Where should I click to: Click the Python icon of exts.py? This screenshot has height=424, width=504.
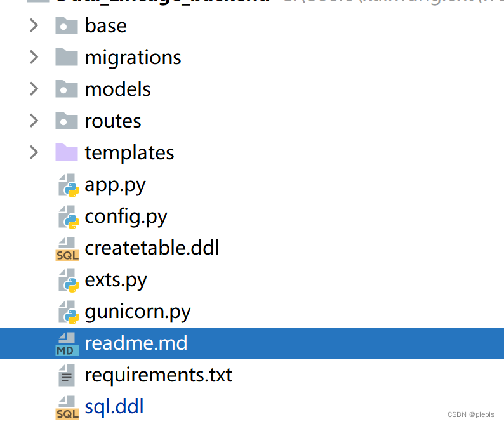69,281
